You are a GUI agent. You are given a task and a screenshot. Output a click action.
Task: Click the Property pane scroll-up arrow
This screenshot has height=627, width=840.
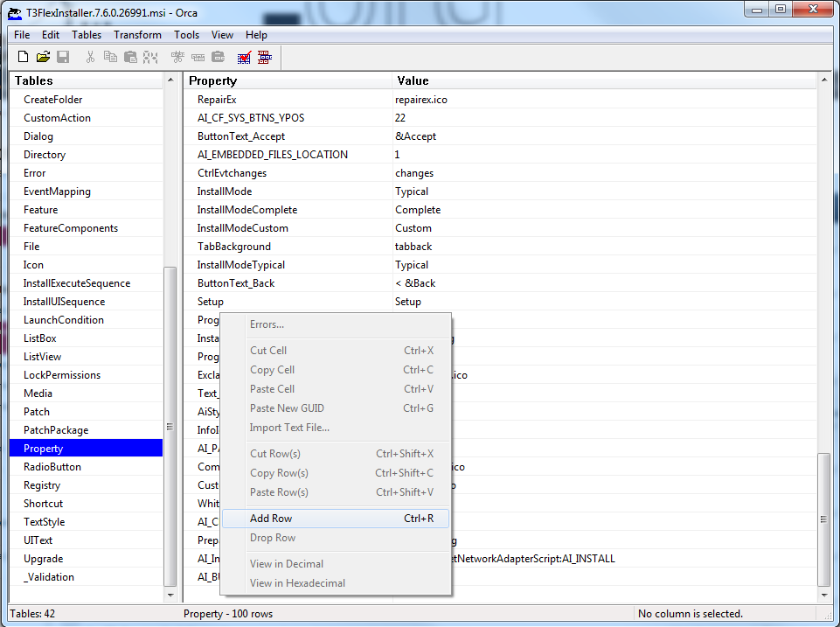pyautogui.click(x=824, y=80)
